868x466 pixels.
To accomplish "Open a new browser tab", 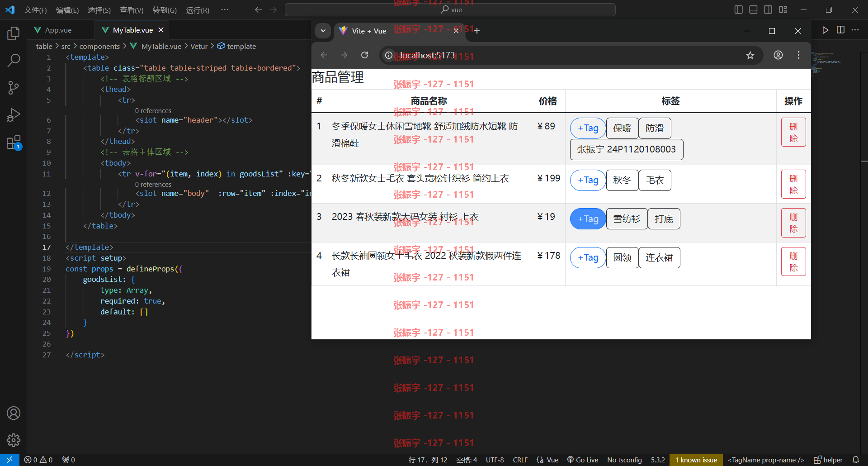I will (477, 30).
